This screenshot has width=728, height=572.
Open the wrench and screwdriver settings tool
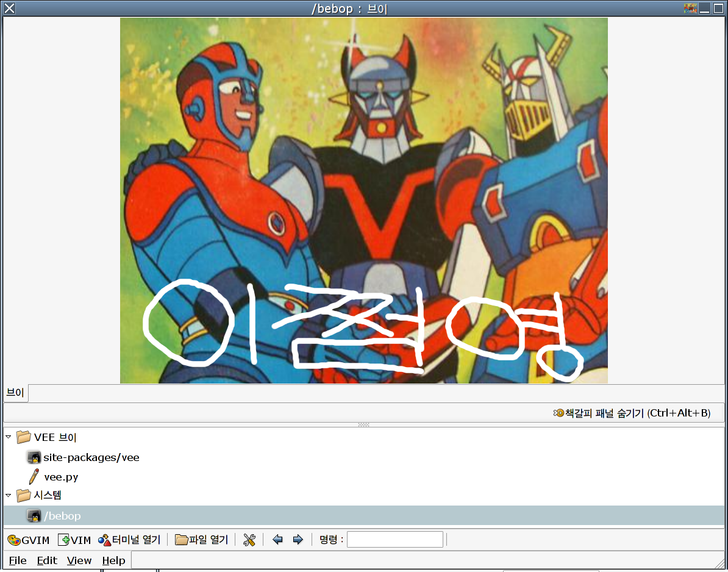tap(249, 540)
